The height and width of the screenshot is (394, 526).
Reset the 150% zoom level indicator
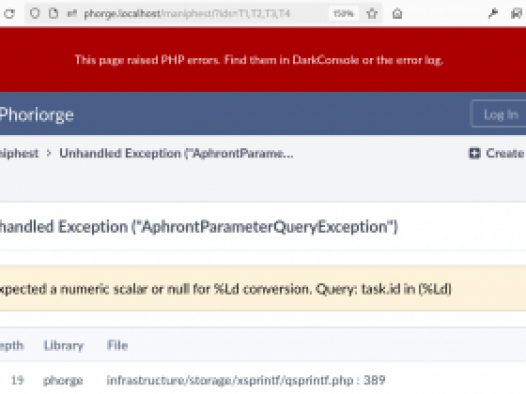343,13
